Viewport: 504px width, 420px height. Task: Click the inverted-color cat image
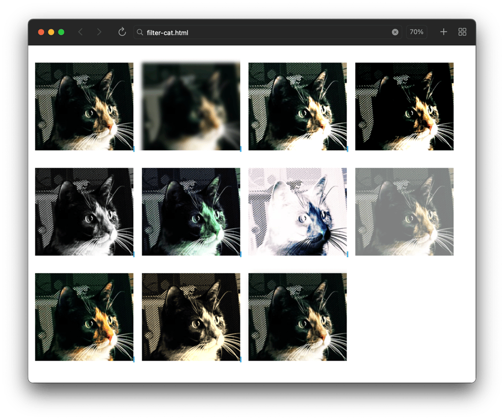(298, 212)
